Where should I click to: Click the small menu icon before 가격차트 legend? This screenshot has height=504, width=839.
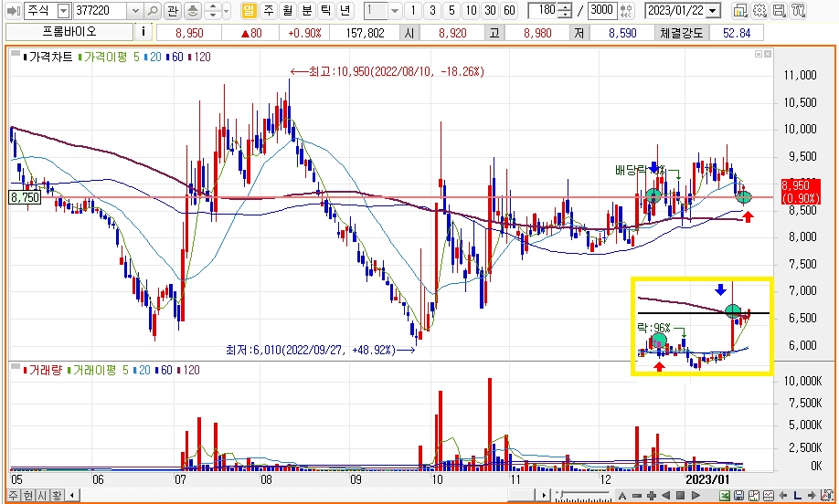pyautogui.click(x=15, y=54)
